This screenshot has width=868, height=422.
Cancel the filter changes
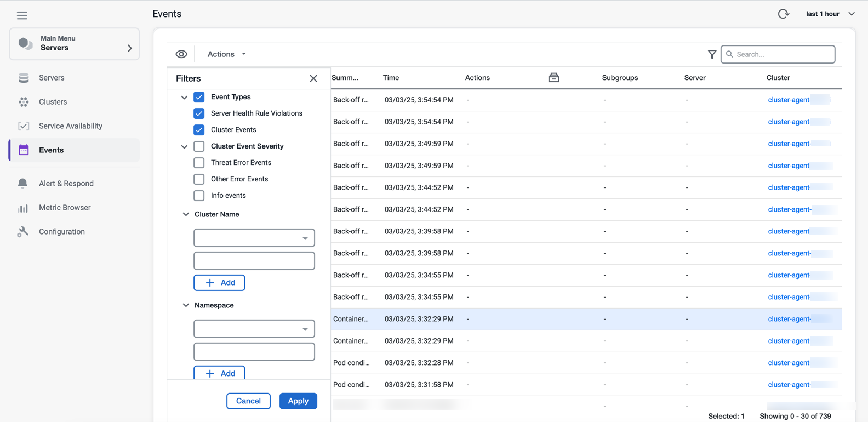pos(248,401)
